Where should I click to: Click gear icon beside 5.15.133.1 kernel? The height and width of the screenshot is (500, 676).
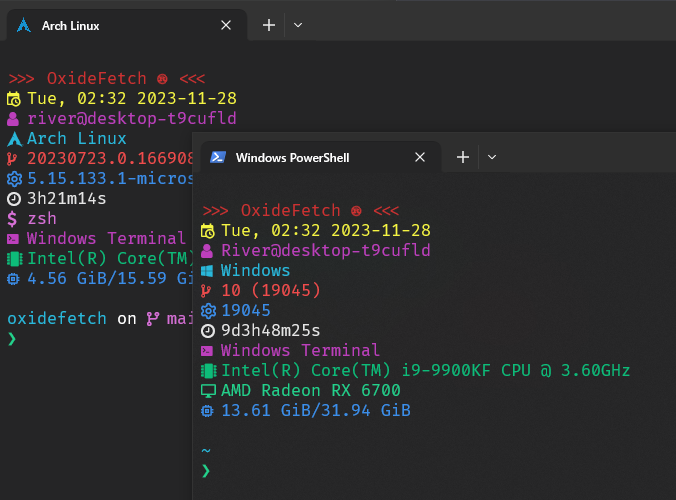tap(14, 179)
